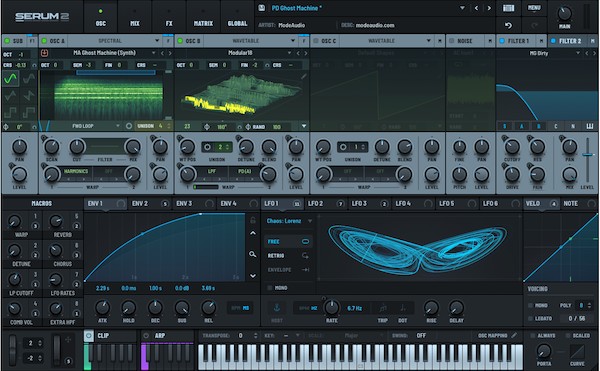Click filter routing button C
Viewport: 600px width, 371px height.
coord(556,126)
